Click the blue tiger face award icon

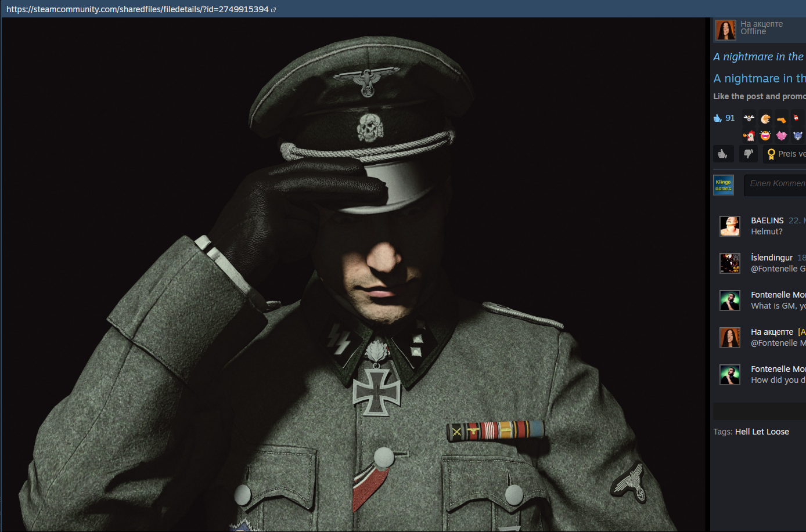798,136
